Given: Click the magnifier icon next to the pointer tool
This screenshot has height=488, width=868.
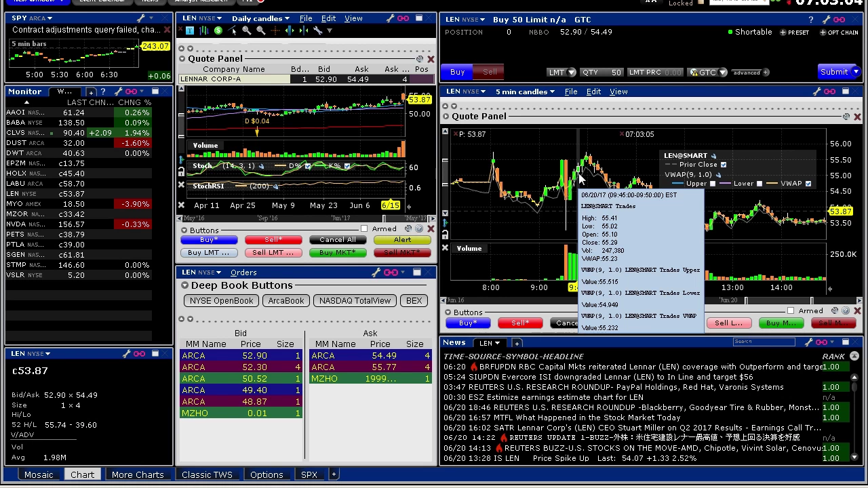Looking at the screenshot, I should 246,30.
